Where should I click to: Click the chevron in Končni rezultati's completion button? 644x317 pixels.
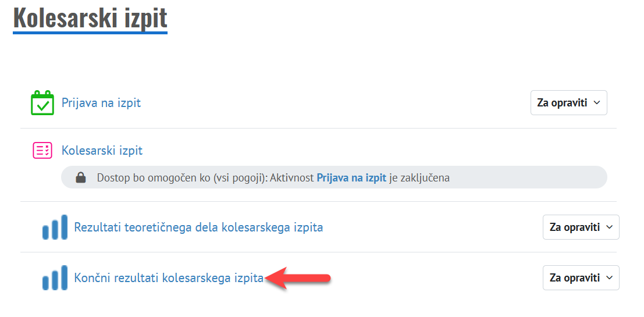click(609, 278)
